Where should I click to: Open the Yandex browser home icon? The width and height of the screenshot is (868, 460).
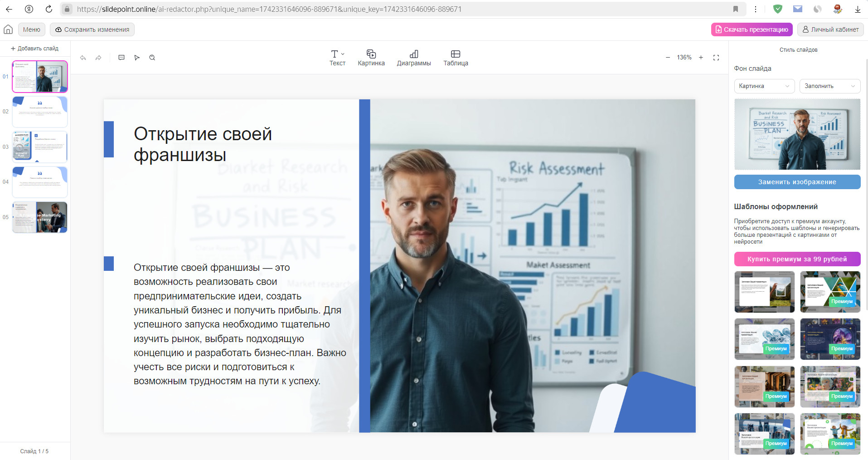[x=29, y=9]
